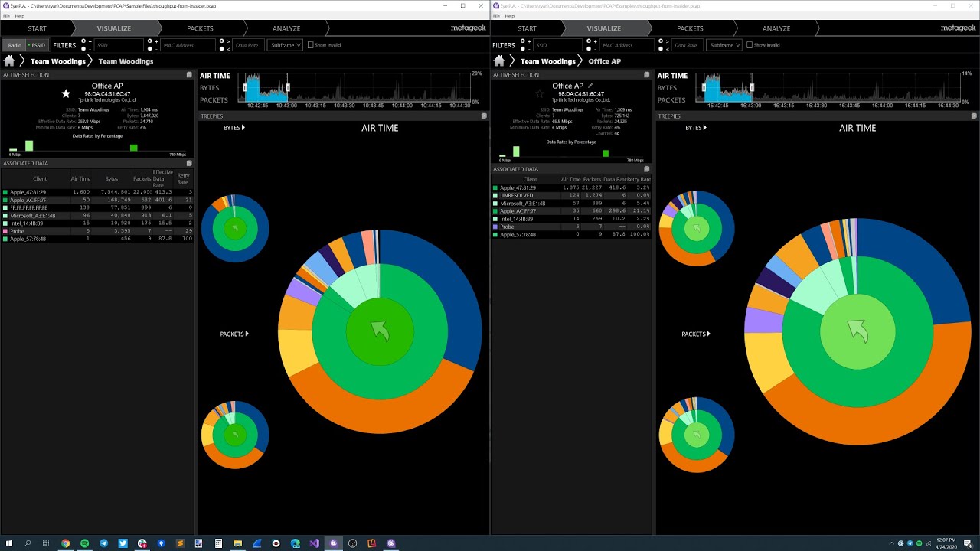
Task: Enable Show Invalid checkbox in right window
Action: click(x=751, y=45)
